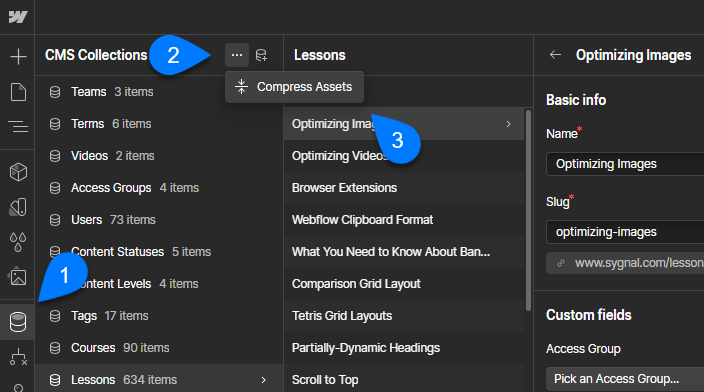The height and width of the screenshot is (392, 704).
Task: Click the Lessons database icon
Action: tap(55, 380)
